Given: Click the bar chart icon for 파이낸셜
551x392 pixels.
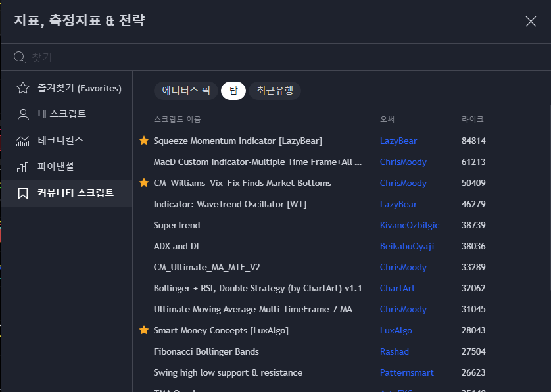Looking at the screenshot, I should 23,167.
